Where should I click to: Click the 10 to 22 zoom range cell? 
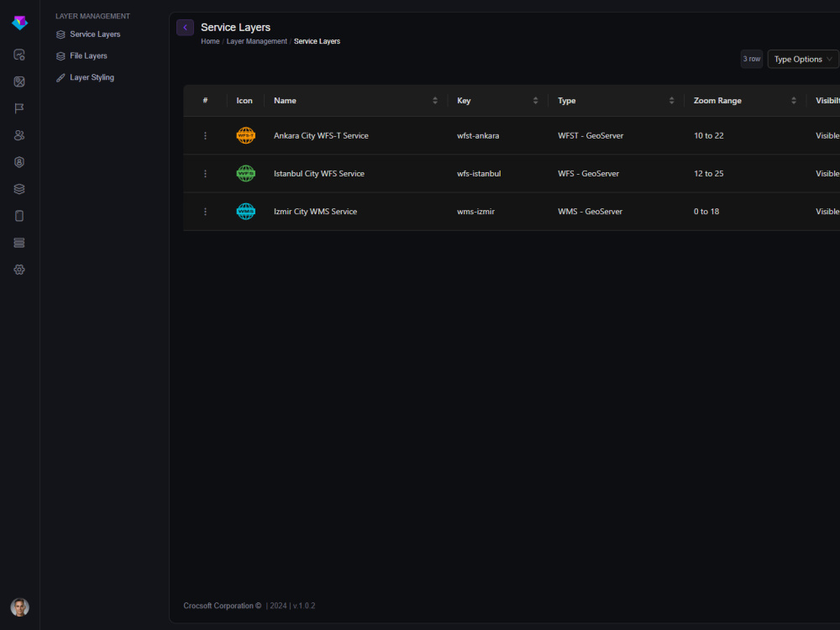[x=708, y=136]
